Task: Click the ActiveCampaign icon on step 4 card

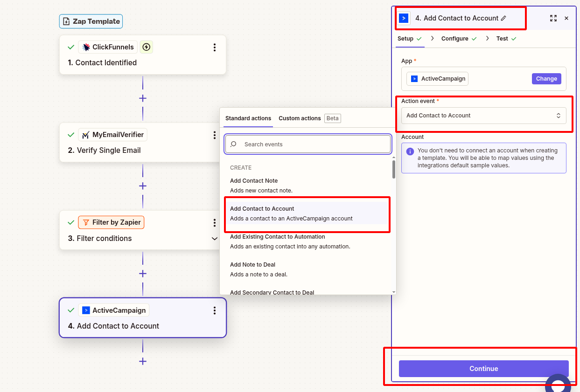Action: [x=86, y=310]
